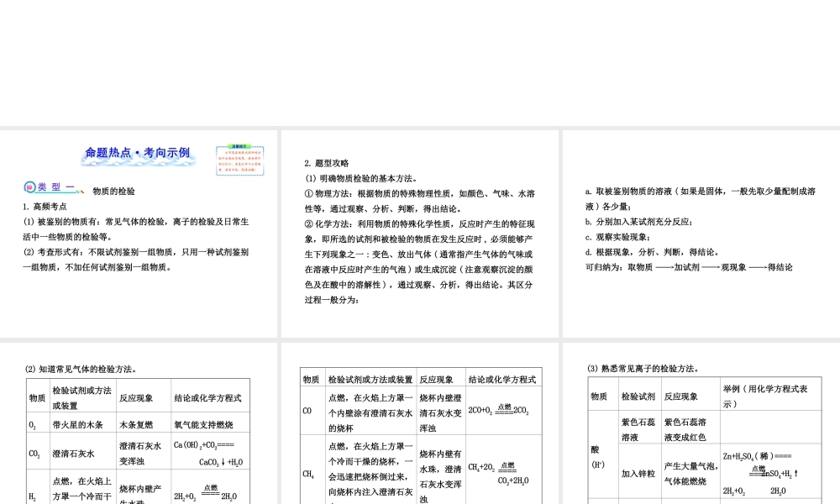840x504 pixels.
Task: Click the summary line starting 可归纳为
Action: [x=689, y=267]
